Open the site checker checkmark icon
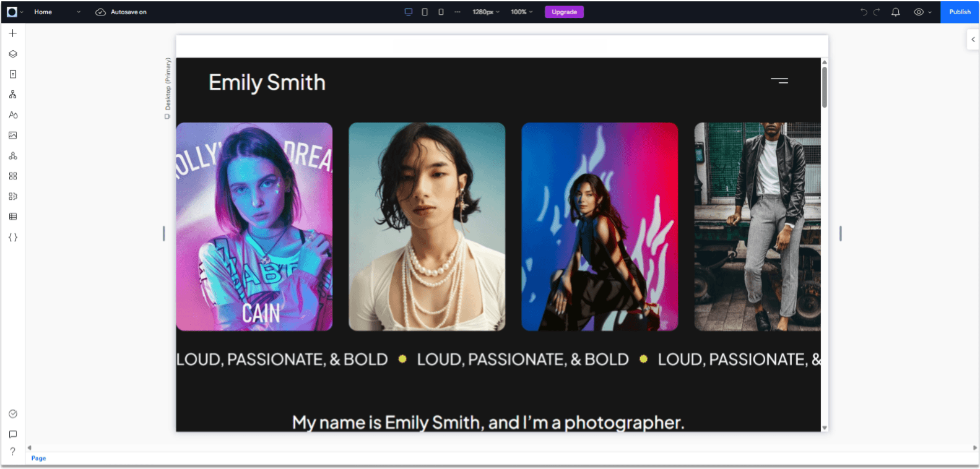Image resolution: width=980 pixels, height=469 pixels. click(x=12, y=414)
